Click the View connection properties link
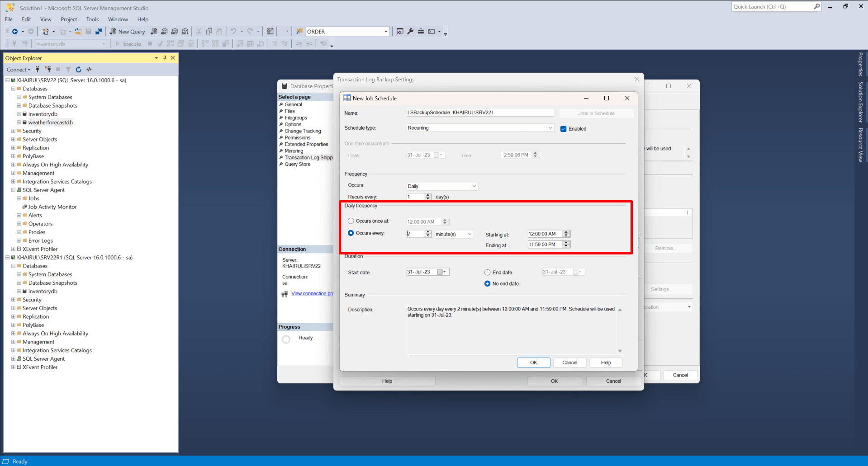Image resolution: width=868 pixels, height=466 pixels. pos(312,294)
